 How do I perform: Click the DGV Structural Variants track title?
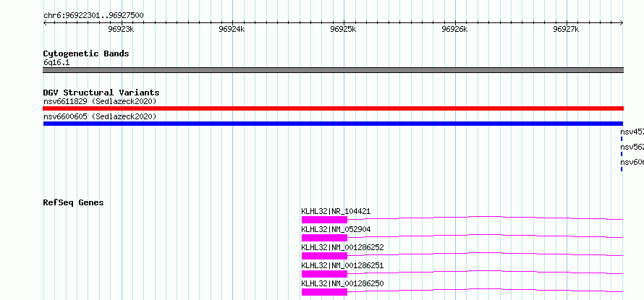coord(101,93)
